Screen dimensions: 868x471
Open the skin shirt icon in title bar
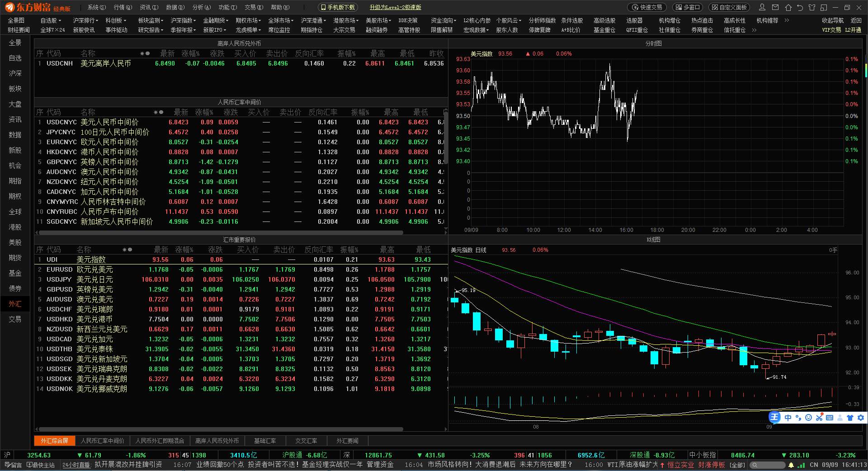click(x=812, y=7)
